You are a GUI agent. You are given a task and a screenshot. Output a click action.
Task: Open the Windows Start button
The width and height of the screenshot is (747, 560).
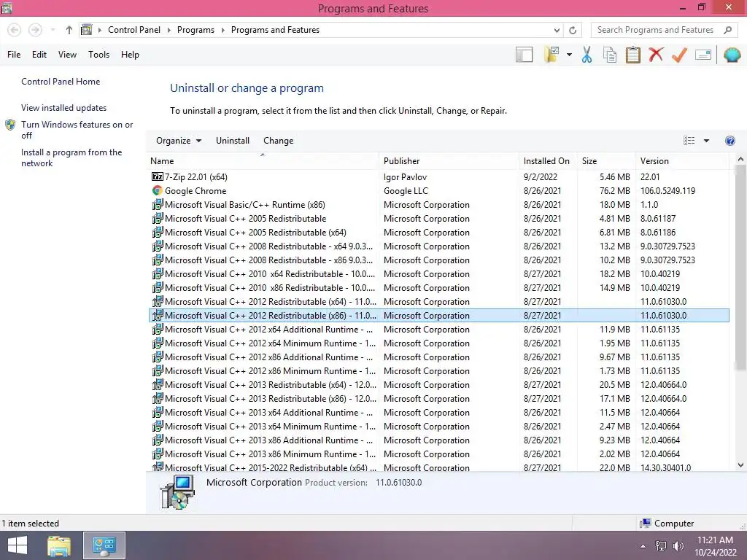coord(18,545)
